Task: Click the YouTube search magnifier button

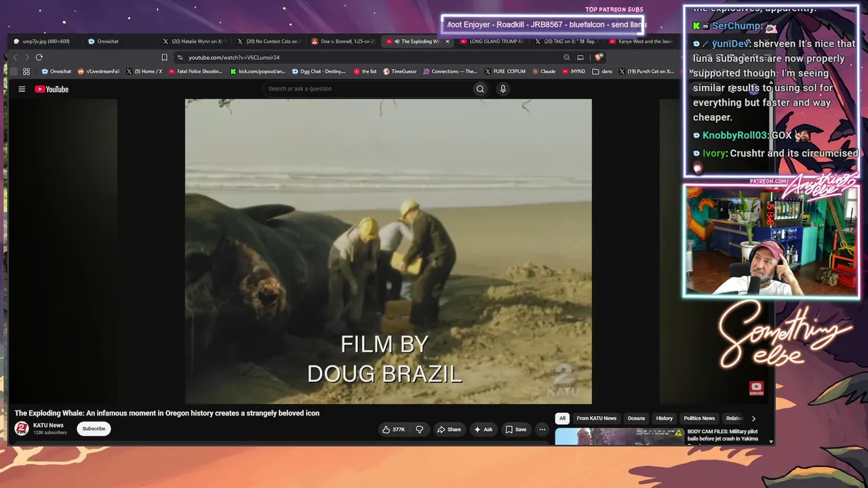Action: (480, 89)
